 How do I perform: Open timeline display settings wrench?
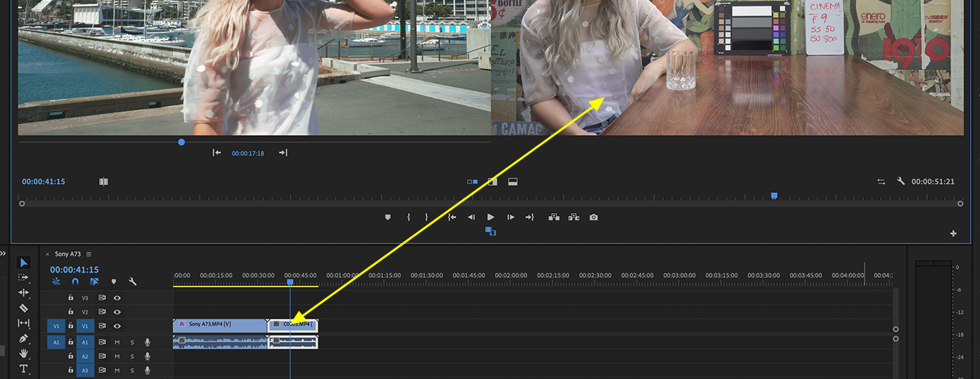coord(133,282)
